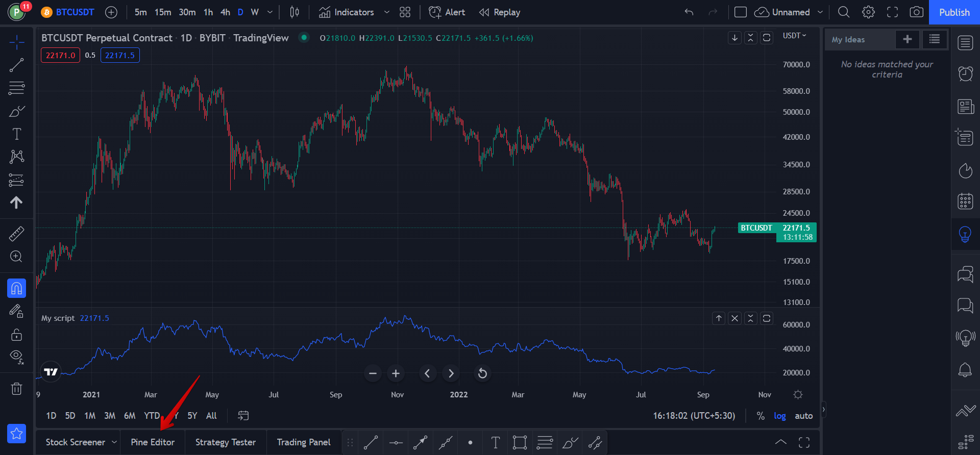
Task: Add a new idea with plus button
Action: [x=908, y=39]
